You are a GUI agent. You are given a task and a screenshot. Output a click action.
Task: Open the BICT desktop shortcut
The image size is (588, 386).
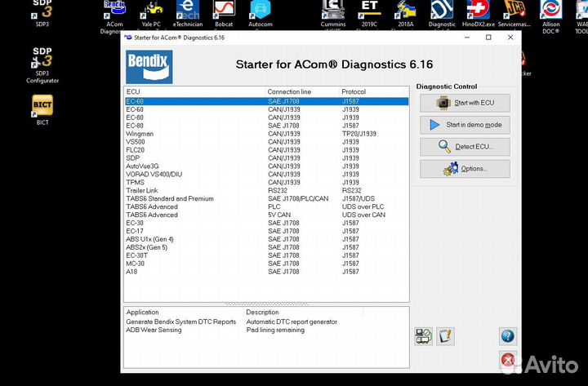tap(42, 109)
